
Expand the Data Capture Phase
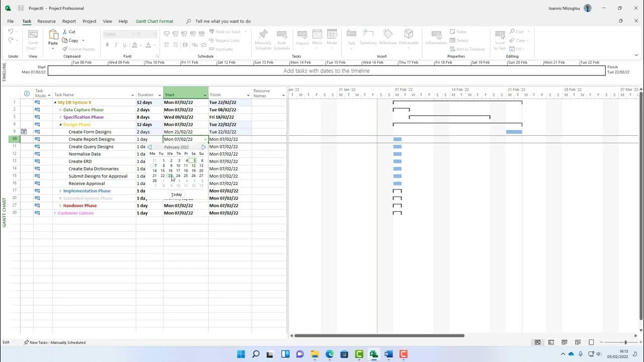point(60,110)
